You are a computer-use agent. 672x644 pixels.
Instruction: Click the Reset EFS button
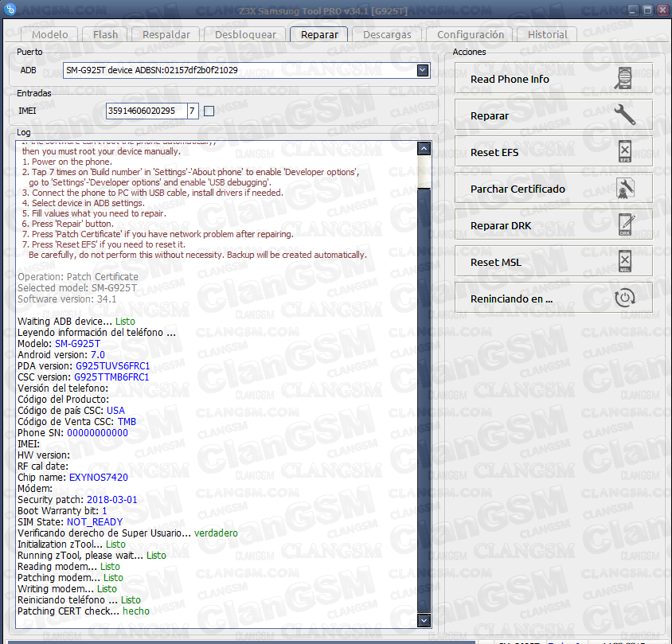pyautogui.click(x=553, y=152)
